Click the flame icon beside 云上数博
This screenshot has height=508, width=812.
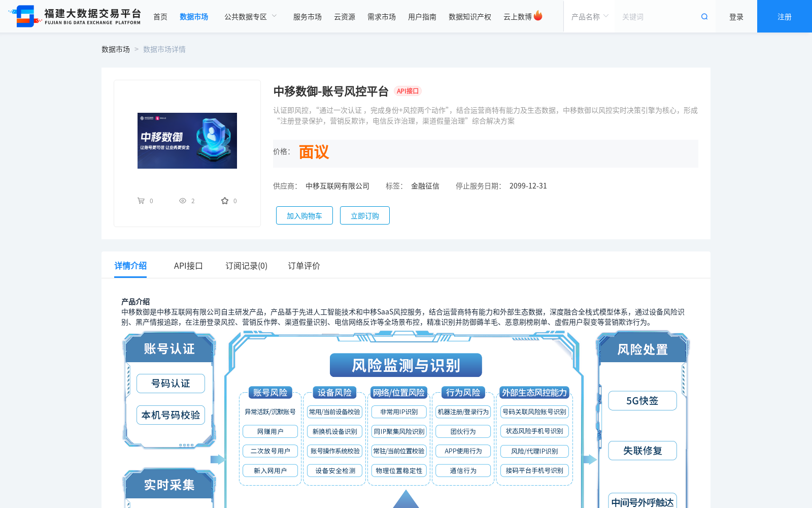[538, 16]
